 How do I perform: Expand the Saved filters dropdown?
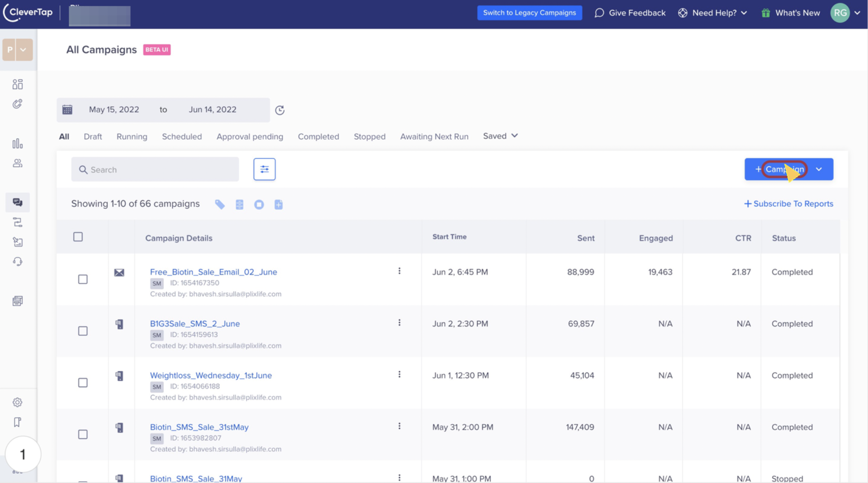(x=500, y=136)
